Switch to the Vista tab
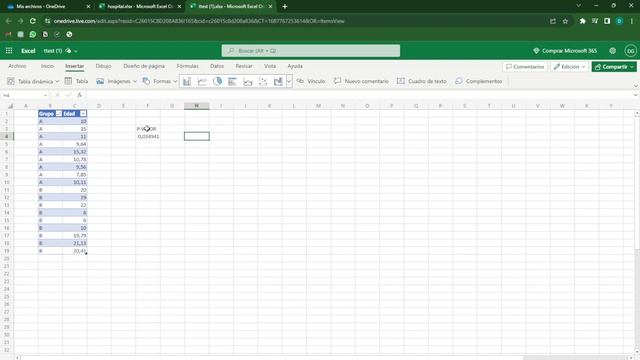The height and width of the screenshot is (360, 640). point(270,66)
